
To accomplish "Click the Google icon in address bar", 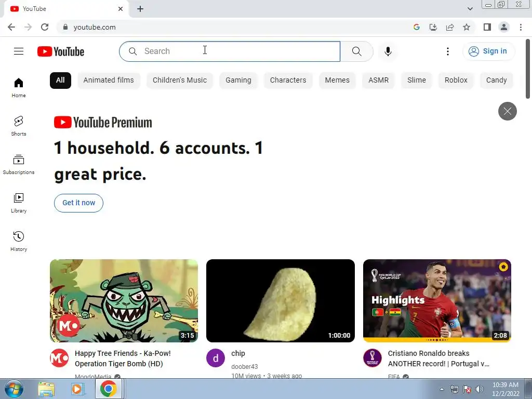I will coord(417,27).
